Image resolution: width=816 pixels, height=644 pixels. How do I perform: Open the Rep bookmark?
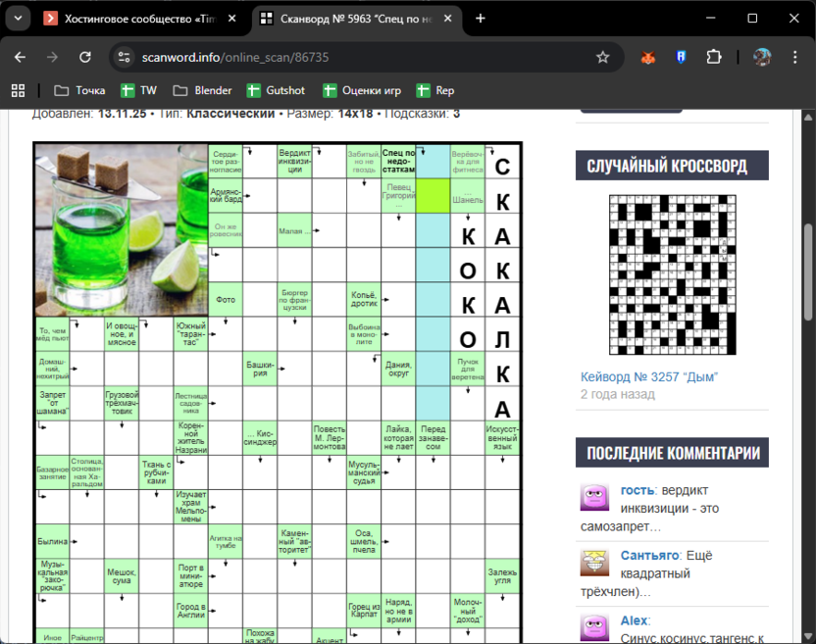[x=435, y=90]
